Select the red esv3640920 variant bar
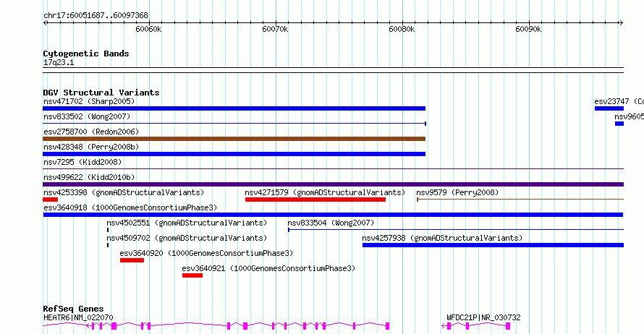The image size is (644, 334). (132, 260)
